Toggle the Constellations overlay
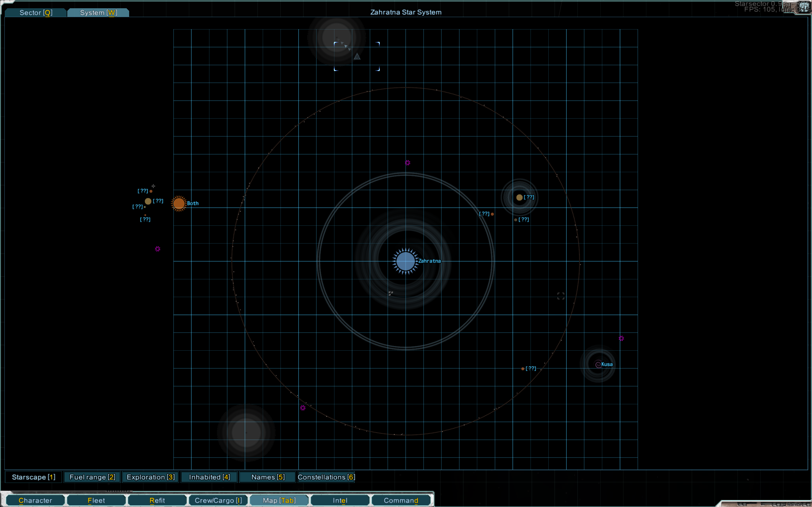 click(326, 477)
